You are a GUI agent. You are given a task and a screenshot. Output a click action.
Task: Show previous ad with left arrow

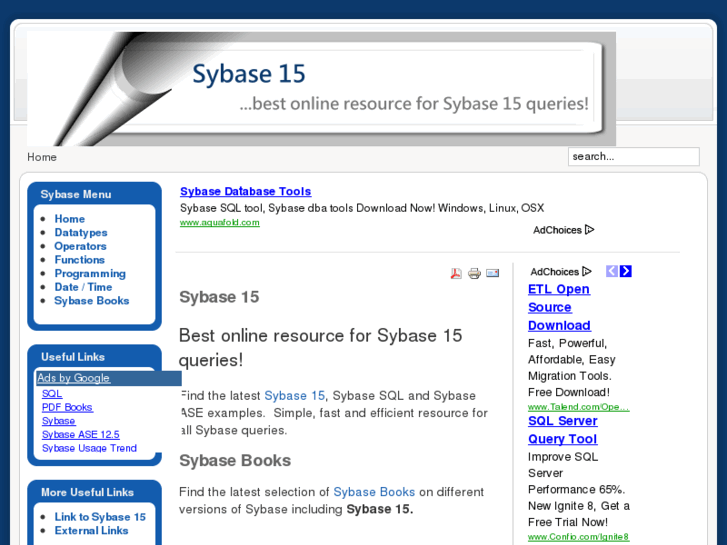coord(612,271)
